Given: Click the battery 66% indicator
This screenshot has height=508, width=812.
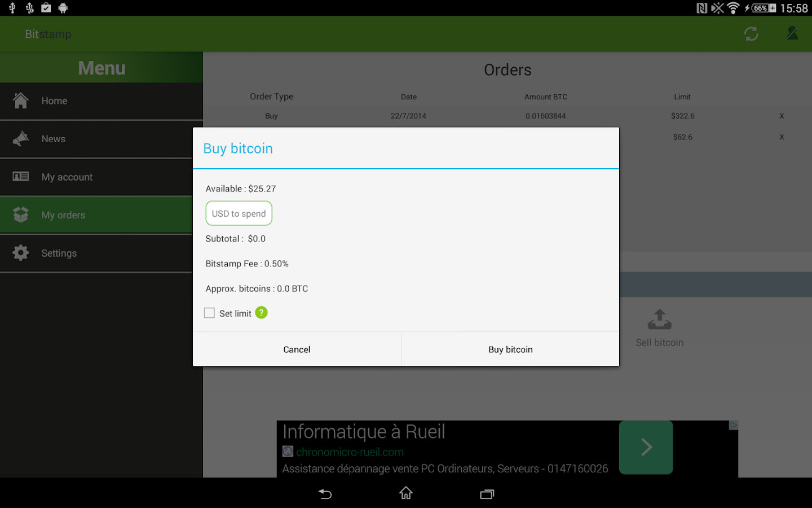Looking at the screenshot, I should 760,8.
